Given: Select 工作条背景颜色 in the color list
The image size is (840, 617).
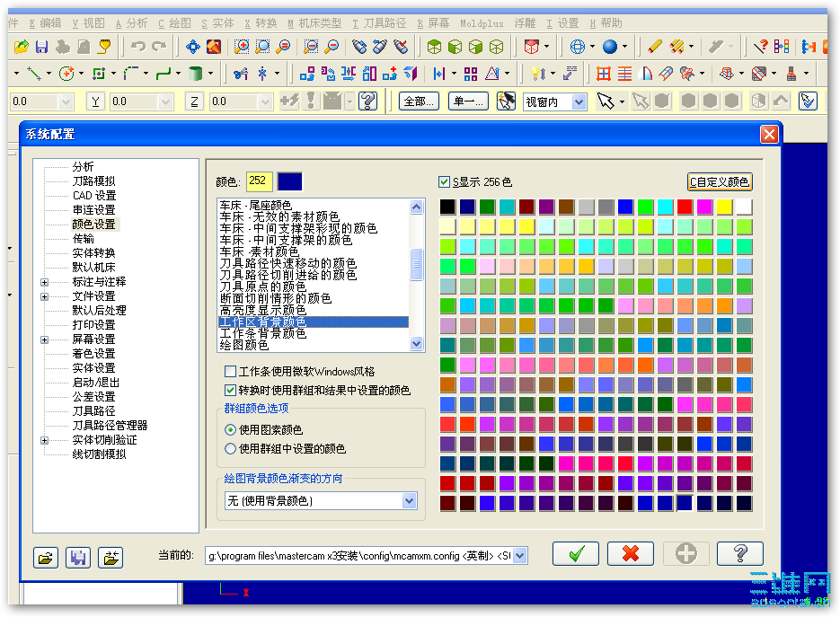Looking at the screenshot, I should [263, 333].
